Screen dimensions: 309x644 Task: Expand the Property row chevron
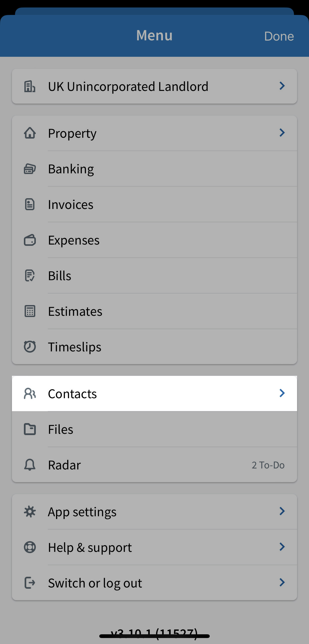tap(282, 133)
